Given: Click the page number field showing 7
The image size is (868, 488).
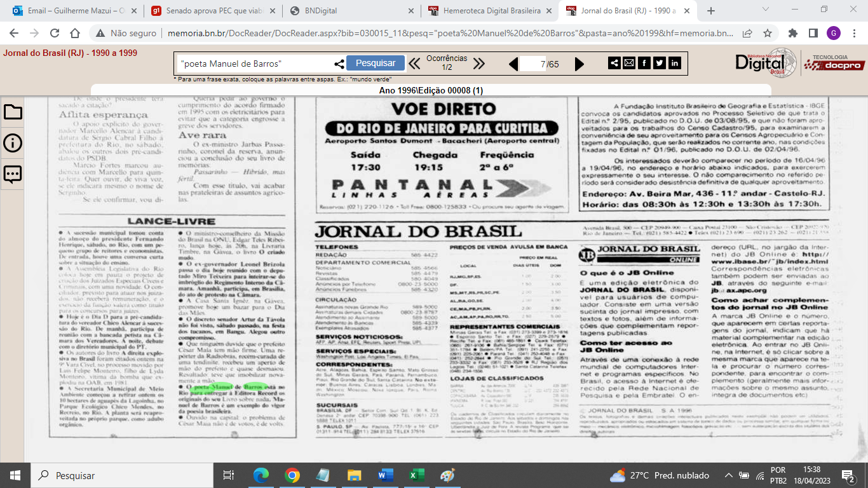Looking at the screenshot, I should (534, 64).
